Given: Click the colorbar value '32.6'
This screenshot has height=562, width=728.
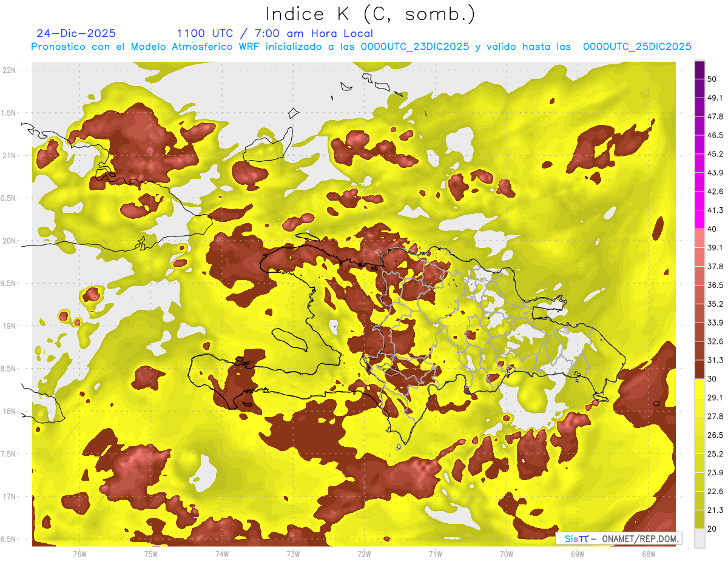Looking at the screenshot, I should coord(715,341).
